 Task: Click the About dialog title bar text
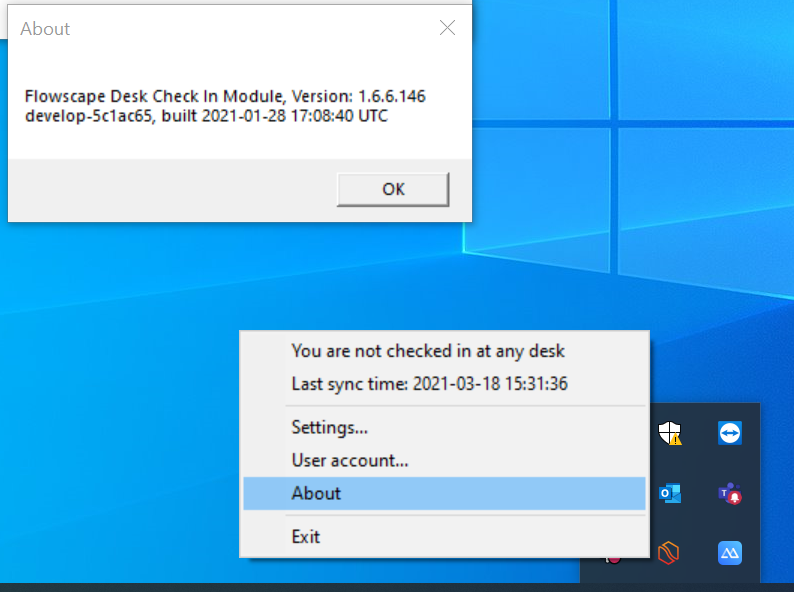45,29
